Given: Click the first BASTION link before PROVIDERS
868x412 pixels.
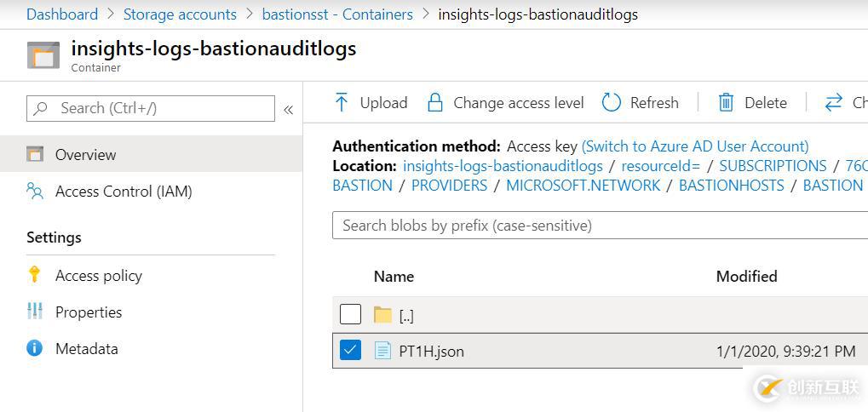Looking at the screenshot, I should point(363,186).
